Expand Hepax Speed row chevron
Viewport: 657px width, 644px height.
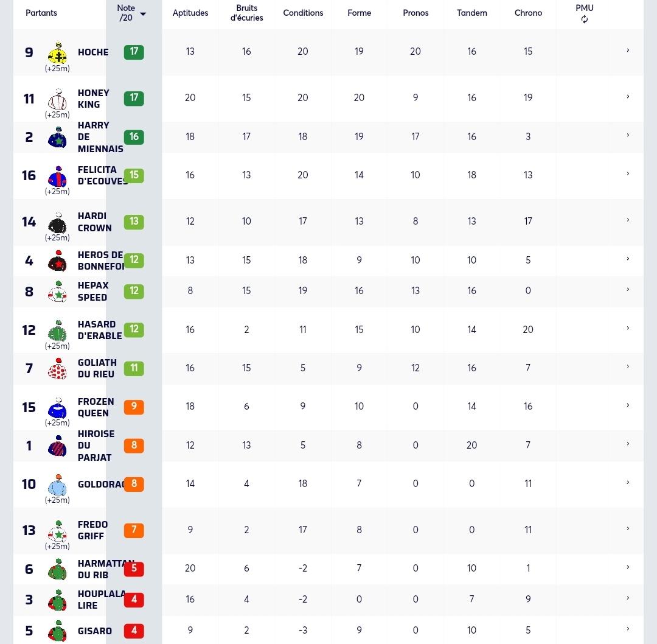coord(628,289)
